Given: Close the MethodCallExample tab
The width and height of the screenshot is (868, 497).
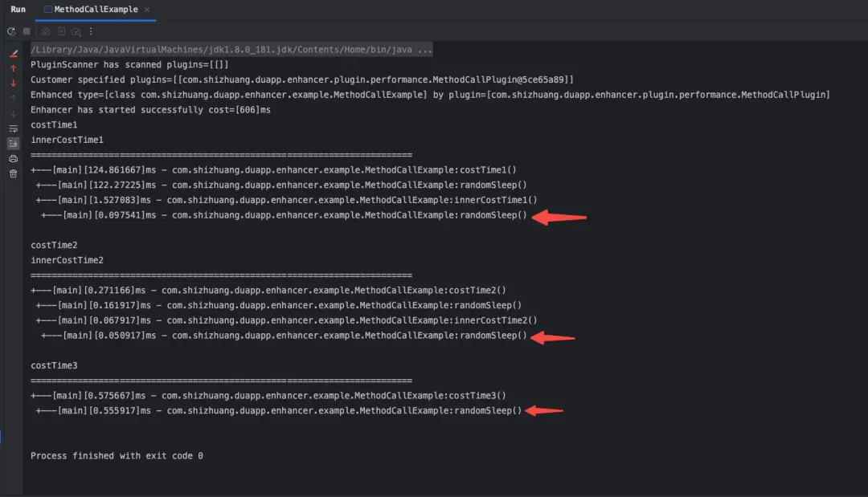Looking at the screenshot, I should [x=145, y=10].
